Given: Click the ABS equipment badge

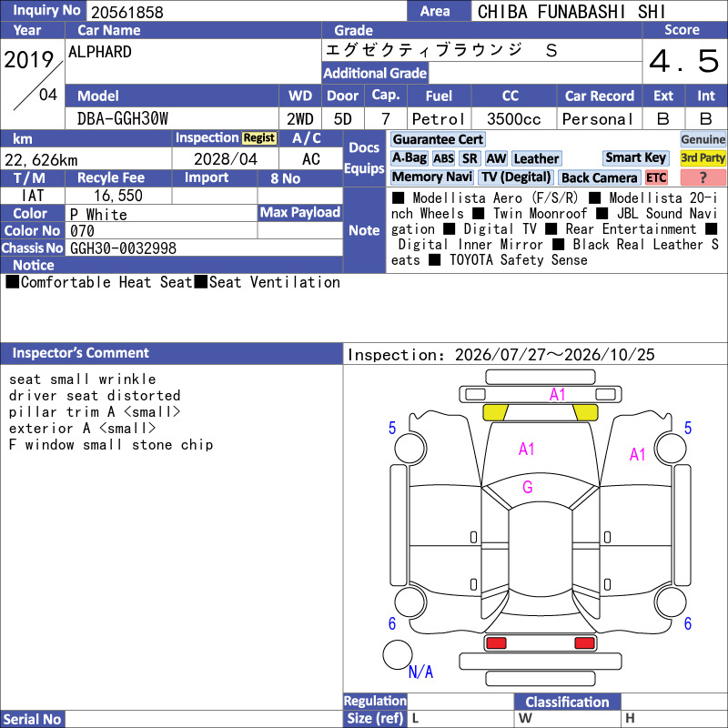Looking at the screenshot, I should click(x=443, y=158).
